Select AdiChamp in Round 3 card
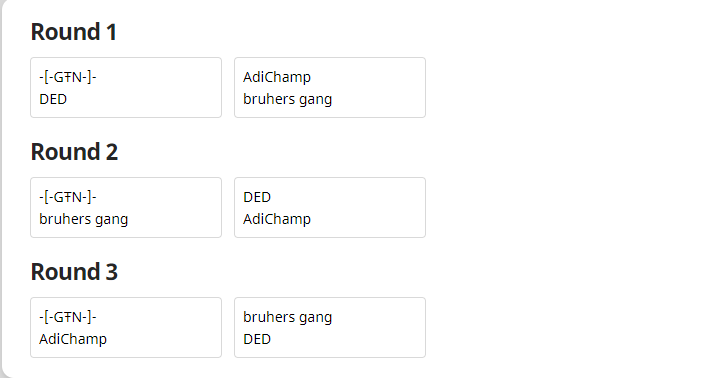 click(x=73, y=339)
